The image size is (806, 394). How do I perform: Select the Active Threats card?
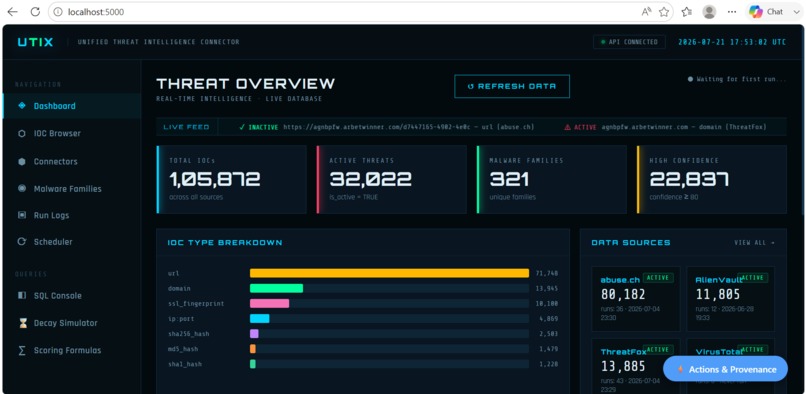pos(392,180)
